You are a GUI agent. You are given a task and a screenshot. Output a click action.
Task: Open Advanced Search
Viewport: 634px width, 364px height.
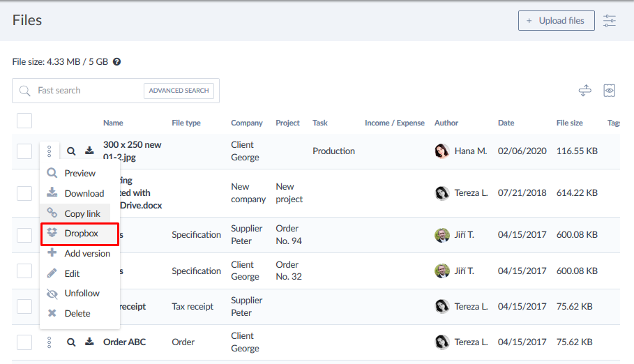(179, 91)
